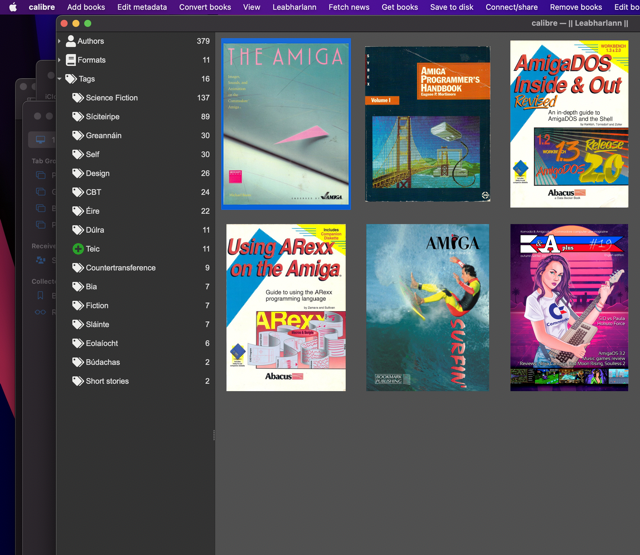Click the green plus icon beside Teic
This screenshot has width=640, height=555.
[x=78, y=249]
